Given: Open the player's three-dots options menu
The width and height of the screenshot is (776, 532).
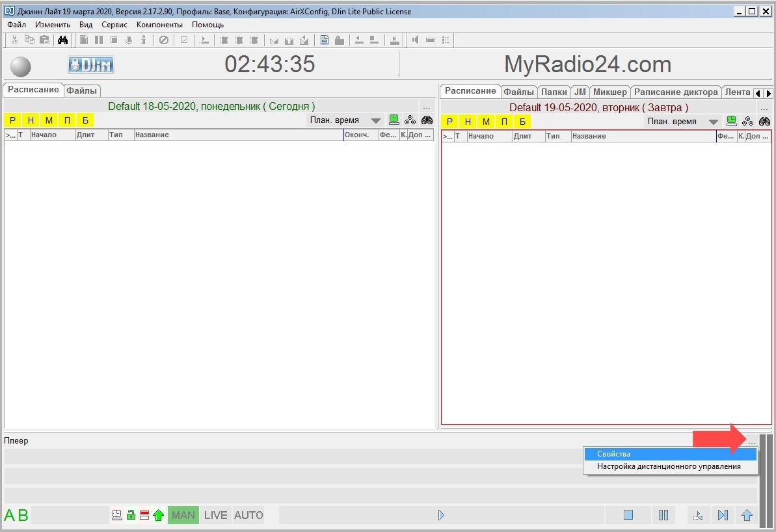Looking at the screenshot, I should coord(752,442).
